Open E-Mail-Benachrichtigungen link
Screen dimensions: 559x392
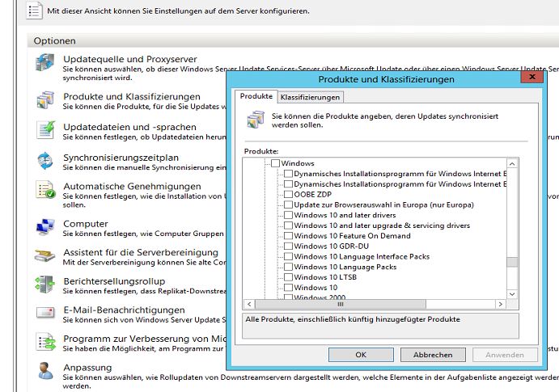tap(124, 310)
